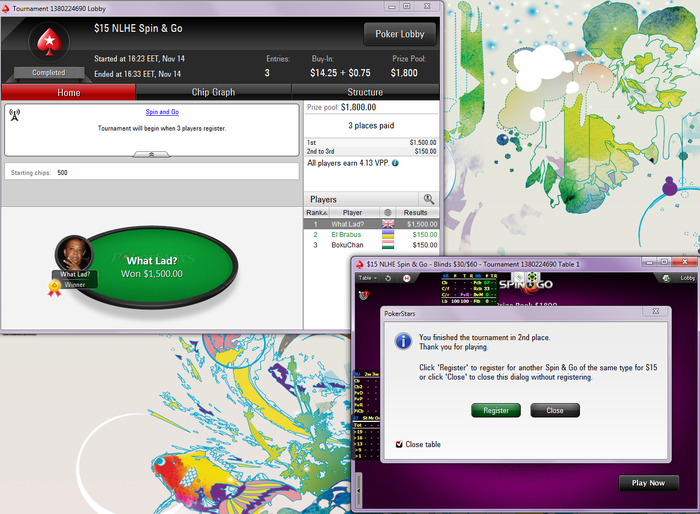Click the PokerStars spade logo in the lobby
The image size is (700, 514).
(x=49, y=42)
